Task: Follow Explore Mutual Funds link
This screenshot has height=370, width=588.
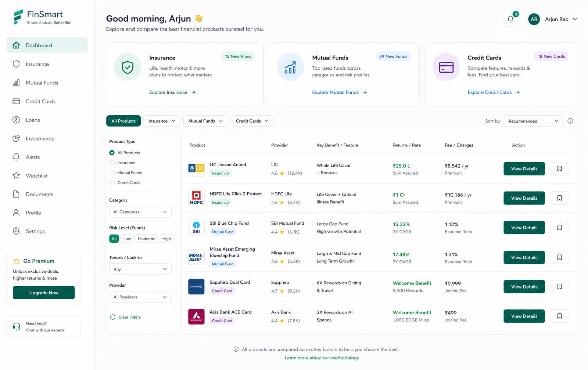Action: (x=340, y=92)
